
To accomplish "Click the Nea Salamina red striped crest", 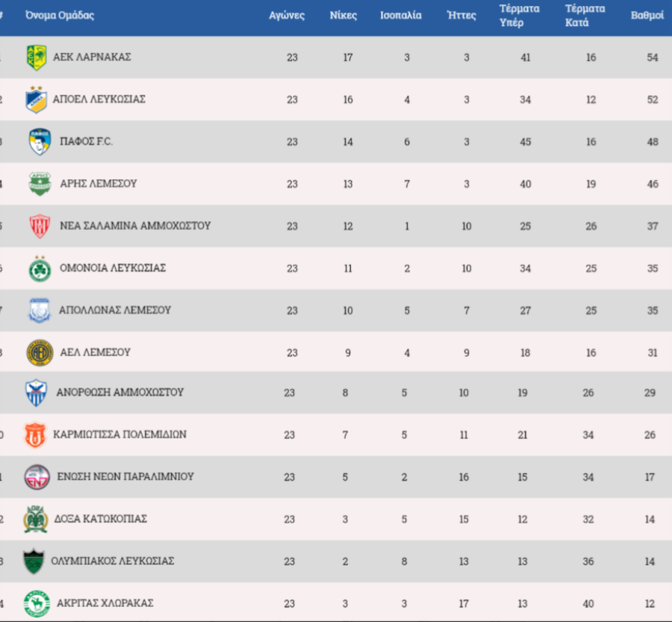I will 40,226.
